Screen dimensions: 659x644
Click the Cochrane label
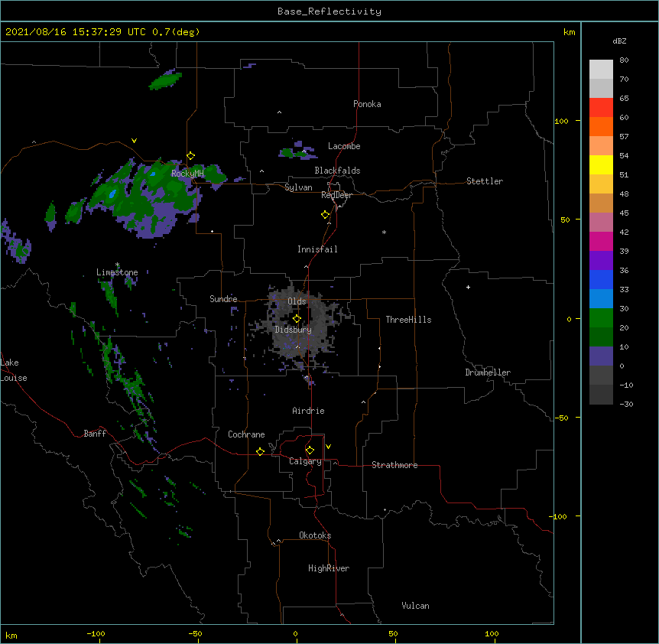(x=246, y=434)
